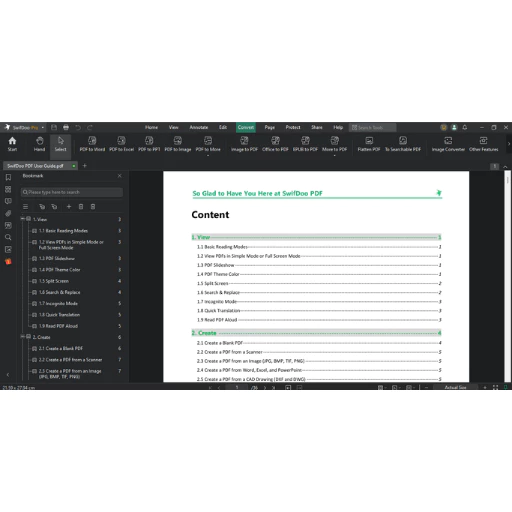512x512 pixels.
Task: Open the bookmark panel sidebar icon
Action: (x=8, y=177)
